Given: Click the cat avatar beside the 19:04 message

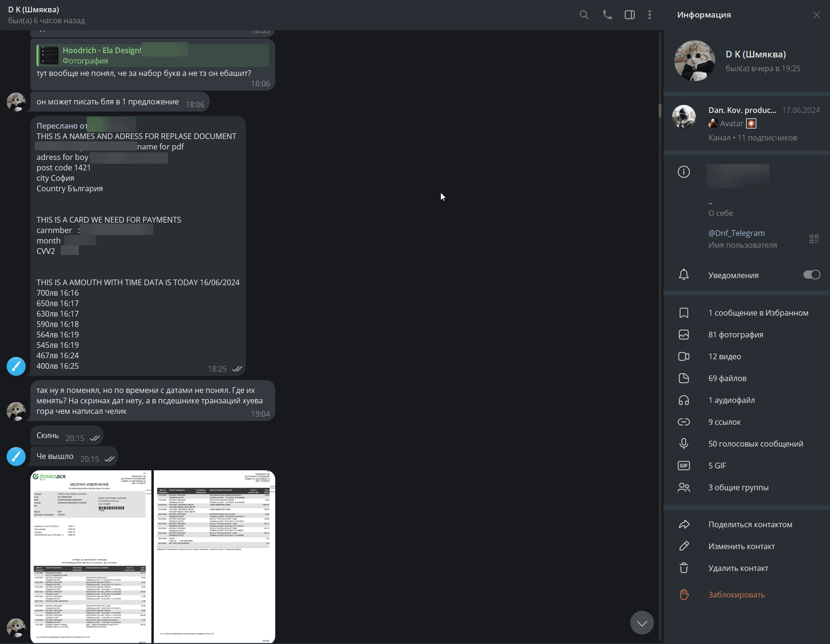Looking at the screenshot, I should [16, 411].
